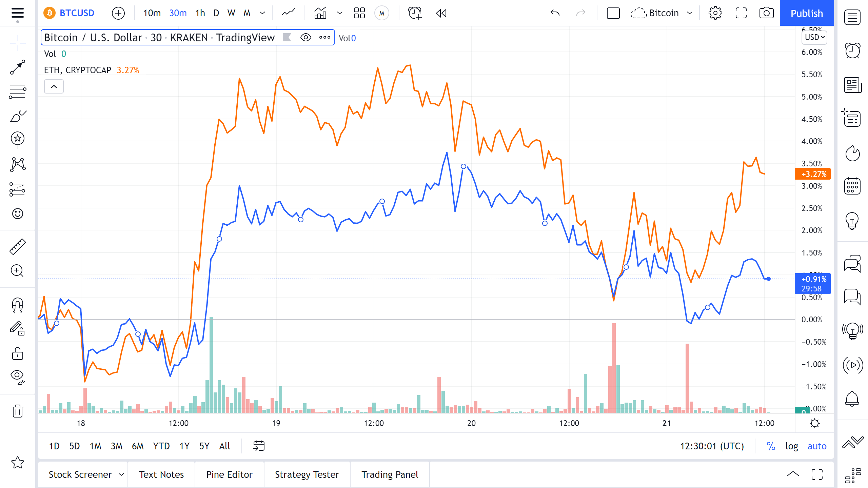Open the USD currency dropdown
Screen dimensions: 868x488
coord(814,37)
